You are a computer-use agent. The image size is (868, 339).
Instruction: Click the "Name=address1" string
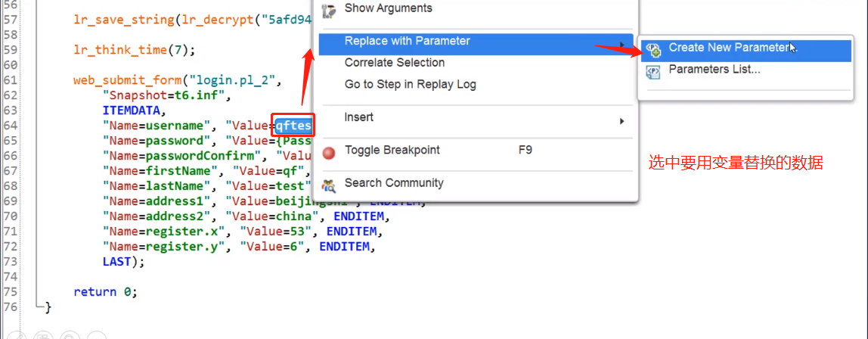click(157, 201)
